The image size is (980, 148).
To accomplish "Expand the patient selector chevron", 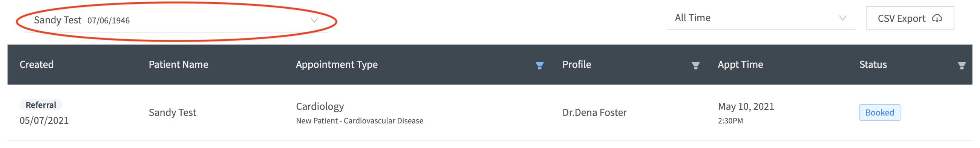I will [x=314, y=20].
